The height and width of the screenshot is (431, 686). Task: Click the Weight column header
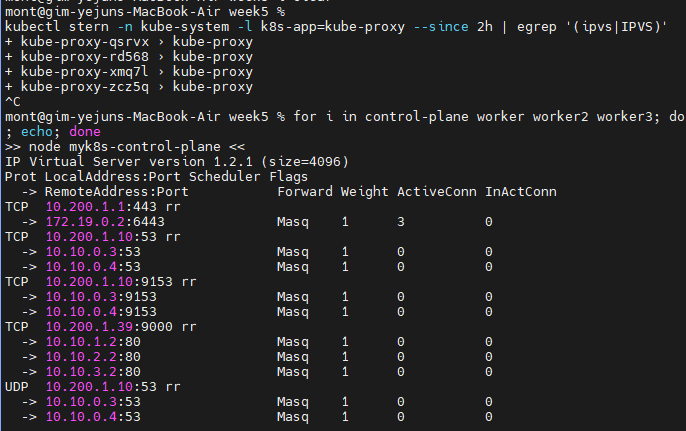(364, 191)
